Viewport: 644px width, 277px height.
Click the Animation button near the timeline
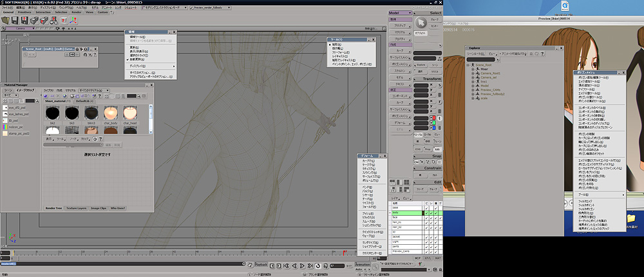pos(363,264)
